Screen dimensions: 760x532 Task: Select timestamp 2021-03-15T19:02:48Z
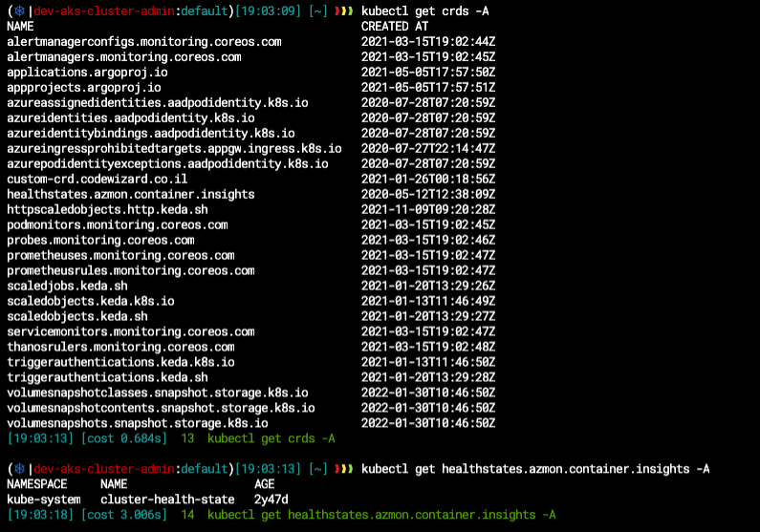tap(428, 347)
